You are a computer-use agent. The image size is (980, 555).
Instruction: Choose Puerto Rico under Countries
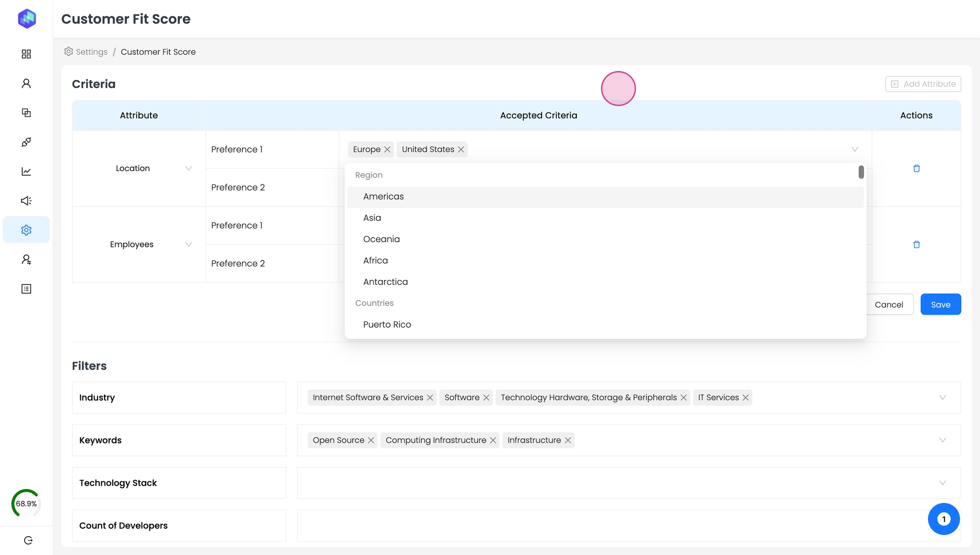coord(387,325)
